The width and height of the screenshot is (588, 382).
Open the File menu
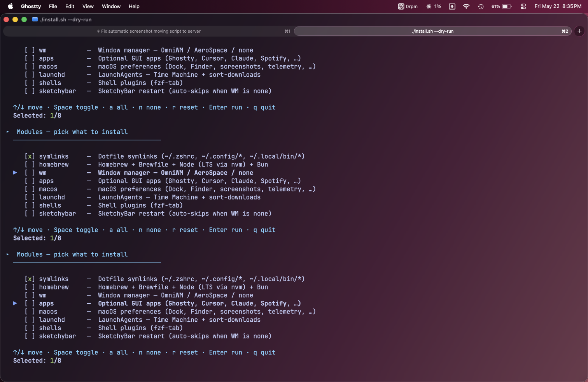[x=53, y=6]
